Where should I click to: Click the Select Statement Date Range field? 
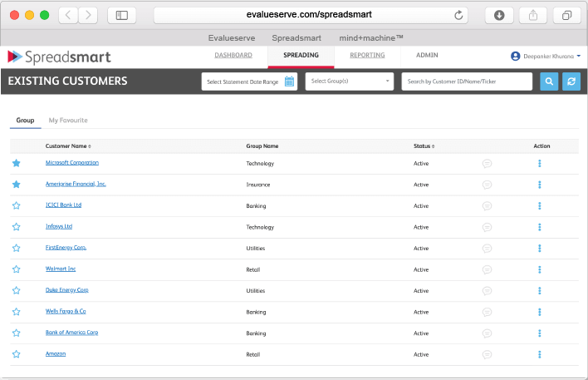pos(249,81)
